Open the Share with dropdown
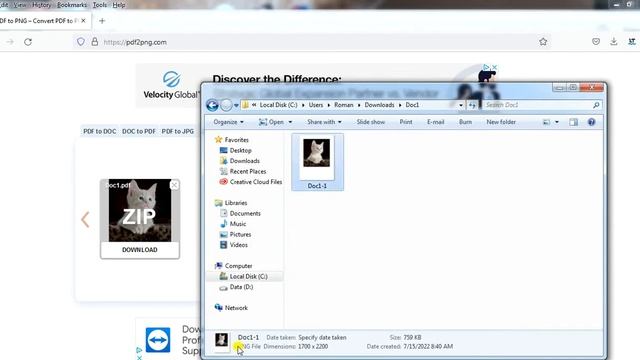Screen dimensions: 640x360 click(324, 122)
